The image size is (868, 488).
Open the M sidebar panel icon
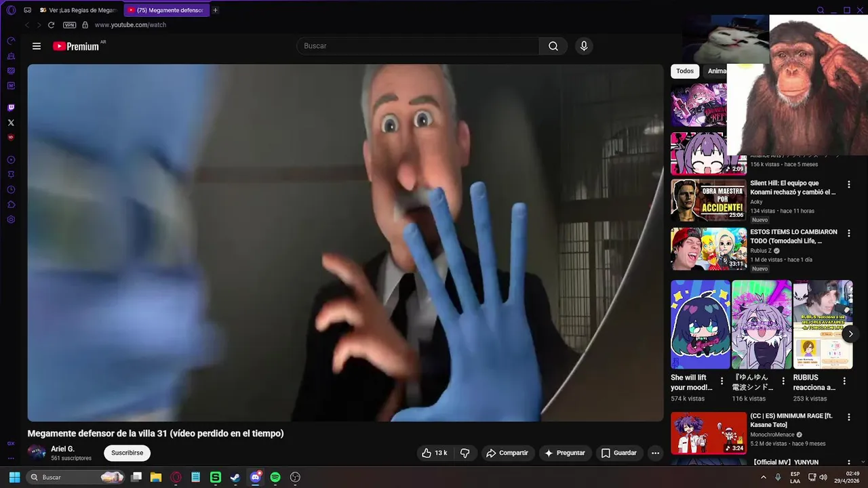(x=11, y=85)
